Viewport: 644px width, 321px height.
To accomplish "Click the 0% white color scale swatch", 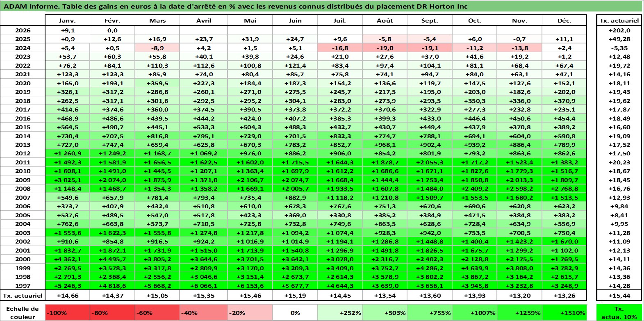I will point(295,312).
